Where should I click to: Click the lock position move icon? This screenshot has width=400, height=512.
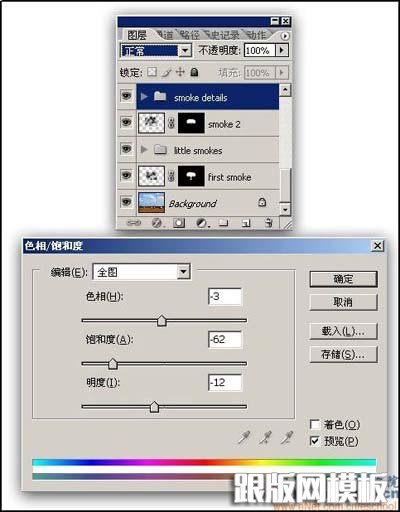(x=180, y=72)
